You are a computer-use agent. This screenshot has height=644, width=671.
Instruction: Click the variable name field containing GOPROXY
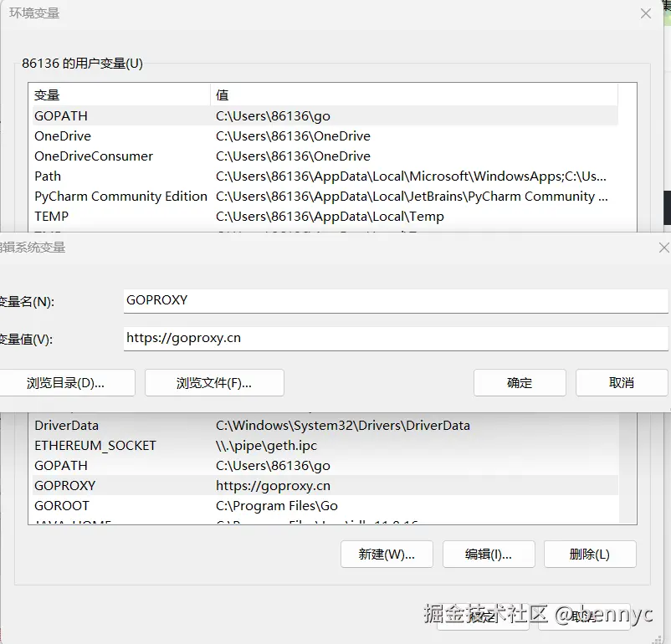tap(396, 301)
